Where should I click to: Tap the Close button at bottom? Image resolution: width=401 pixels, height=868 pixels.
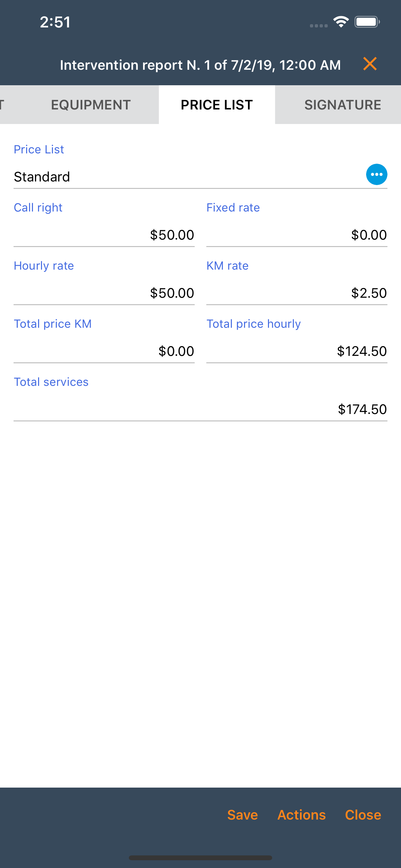click(363, 815)
